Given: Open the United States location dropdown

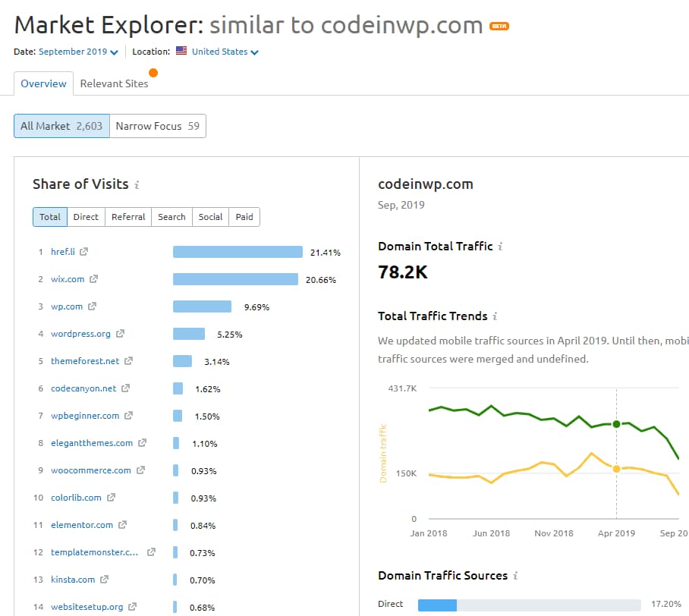Looking at the screenshot, I should [220, 53].
